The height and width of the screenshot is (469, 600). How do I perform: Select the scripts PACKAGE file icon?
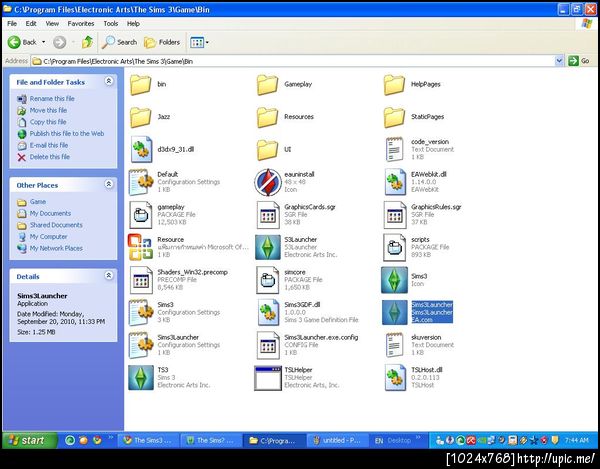(x=395, y=247)
